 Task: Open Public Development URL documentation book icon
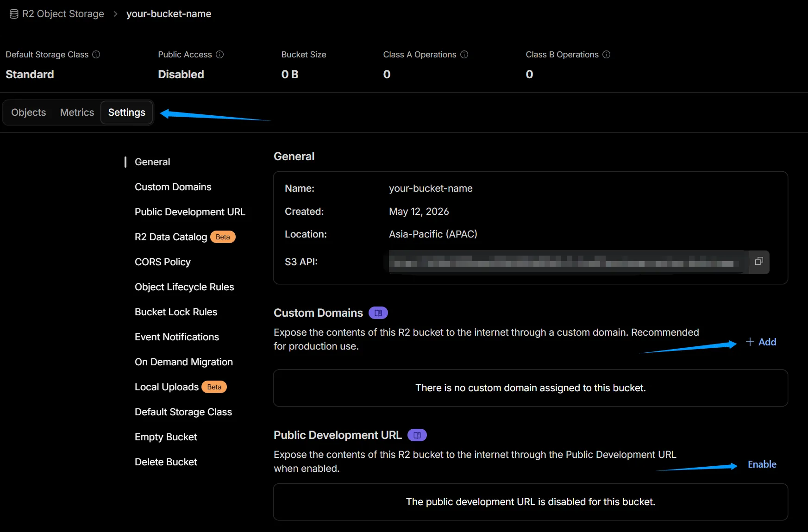click(x=417, y=435)
